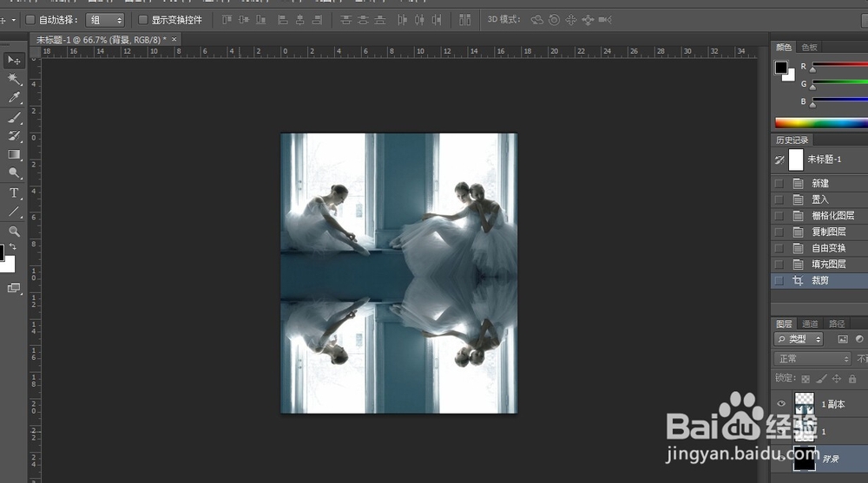Switch to the 色板 tab

coord(809,48)
